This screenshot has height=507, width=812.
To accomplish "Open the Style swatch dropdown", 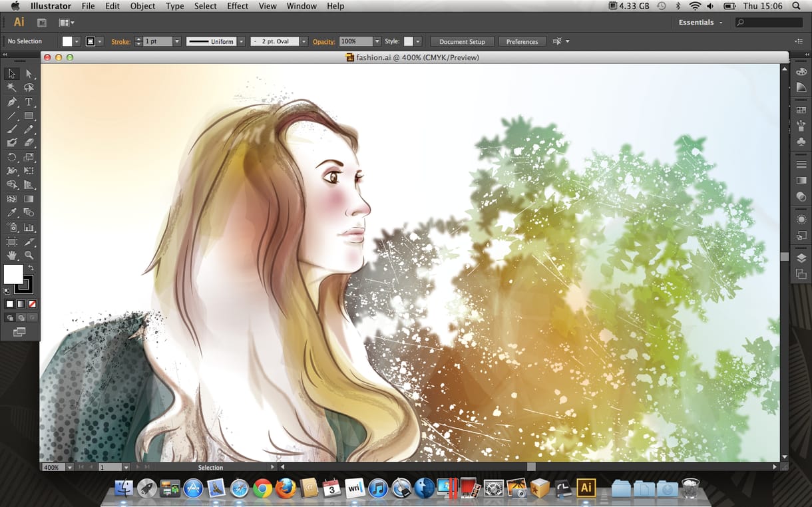I will (418, 41).
